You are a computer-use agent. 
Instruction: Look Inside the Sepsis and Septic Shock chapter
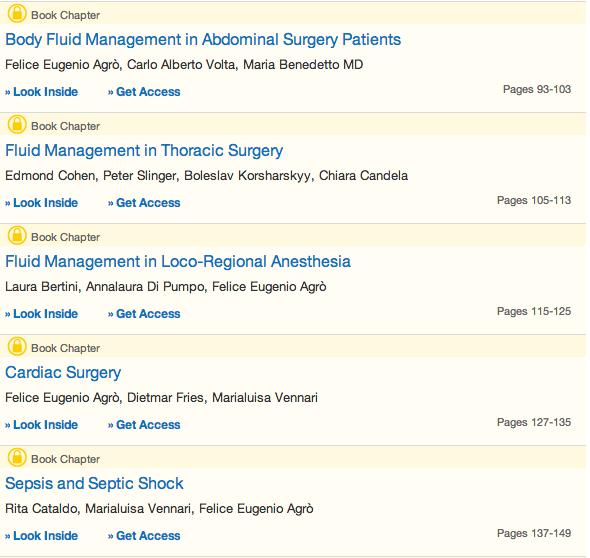pyautogui.click(x=41, y=536)
